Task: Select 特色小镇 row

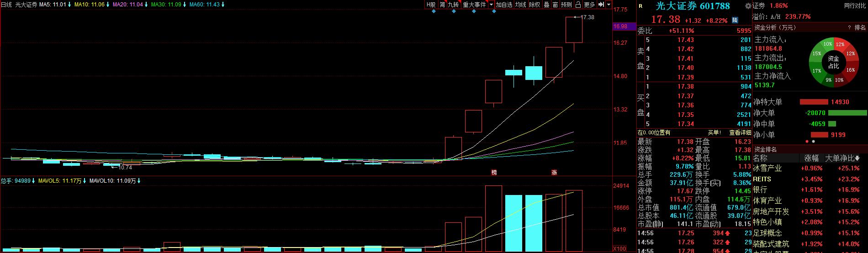Action: [x=810, y=222]
